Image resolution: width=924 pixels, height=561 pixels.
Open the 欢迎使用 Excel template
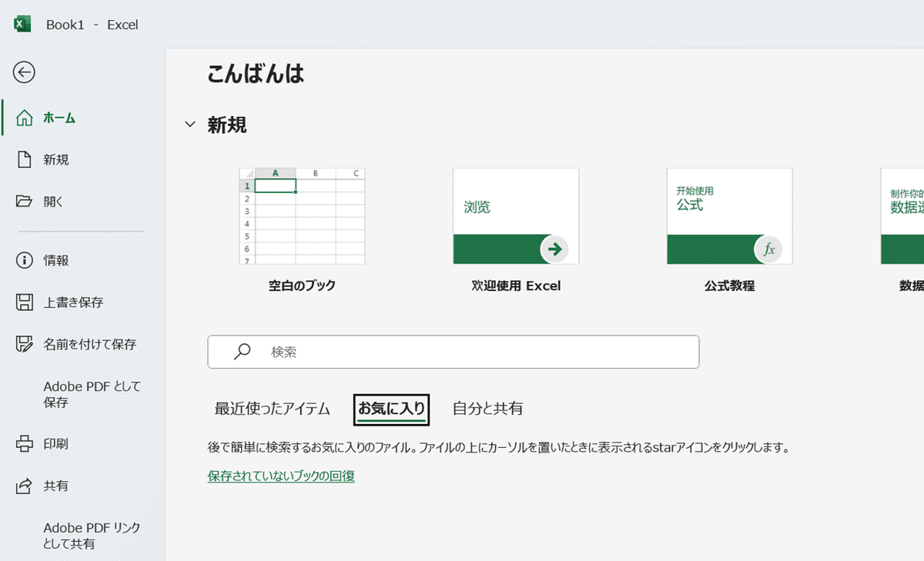click(x=516, y=216)
